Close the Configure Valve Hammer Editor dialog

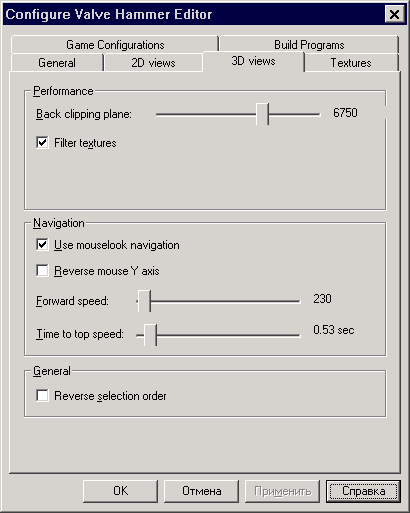(x=394, y=14)
